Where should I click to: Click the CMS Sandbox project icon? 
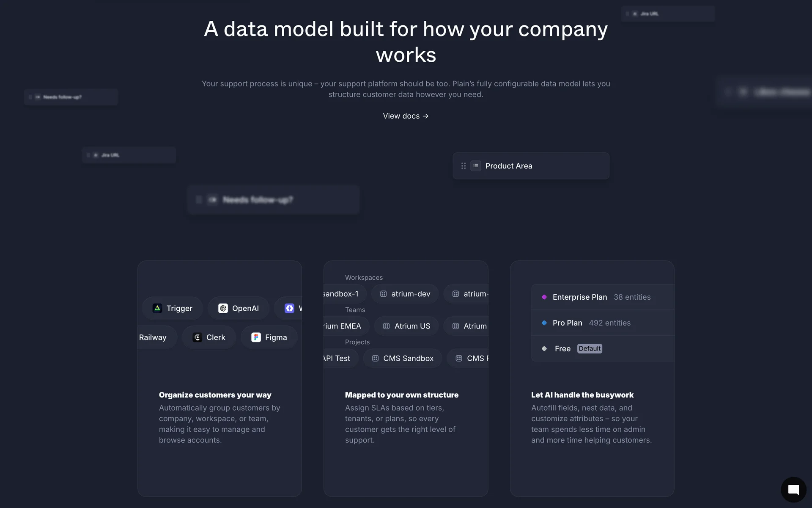[375, 358]
